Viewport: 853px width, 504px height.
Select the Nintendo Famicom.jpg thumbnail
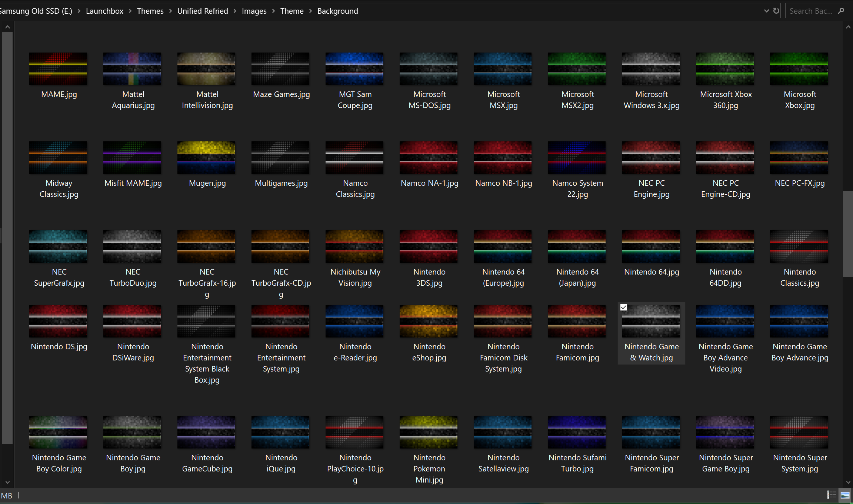tap(577, 321)
